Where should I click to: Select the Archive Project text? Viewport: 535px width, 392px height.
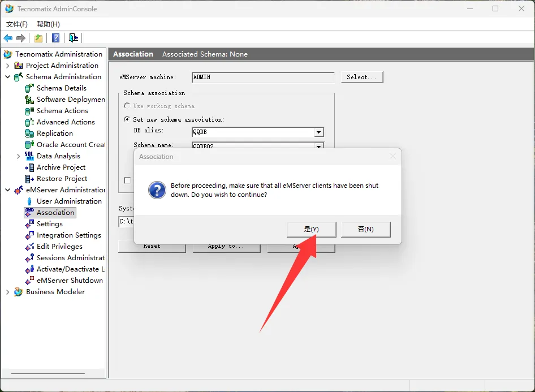point(61,167)
